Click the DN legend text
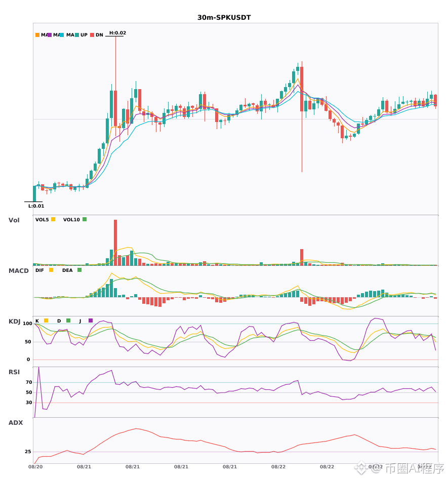The image size is (448, 481). [x=99, y=35]
